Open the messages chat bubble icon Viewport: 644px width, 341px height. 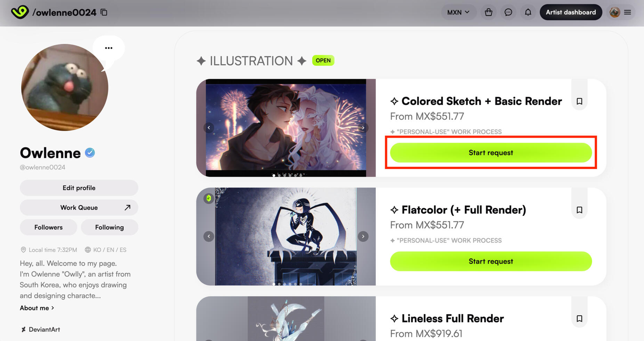click(508, 12)
